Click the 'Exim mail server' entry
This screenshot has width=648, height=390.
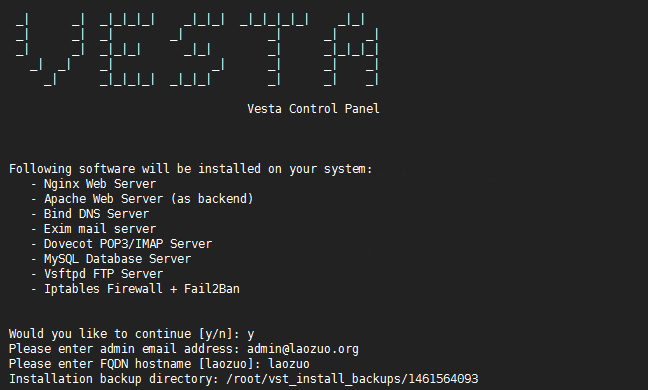100,229
